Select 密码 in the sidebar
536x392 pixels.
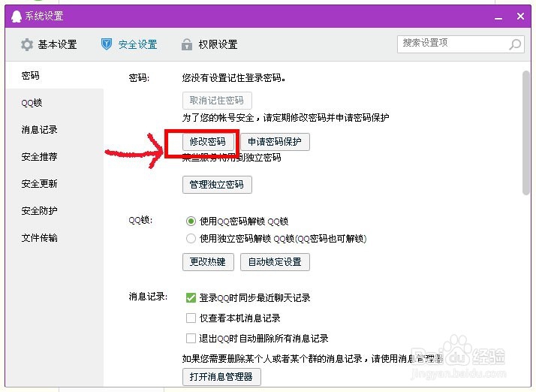click(54, 75)
